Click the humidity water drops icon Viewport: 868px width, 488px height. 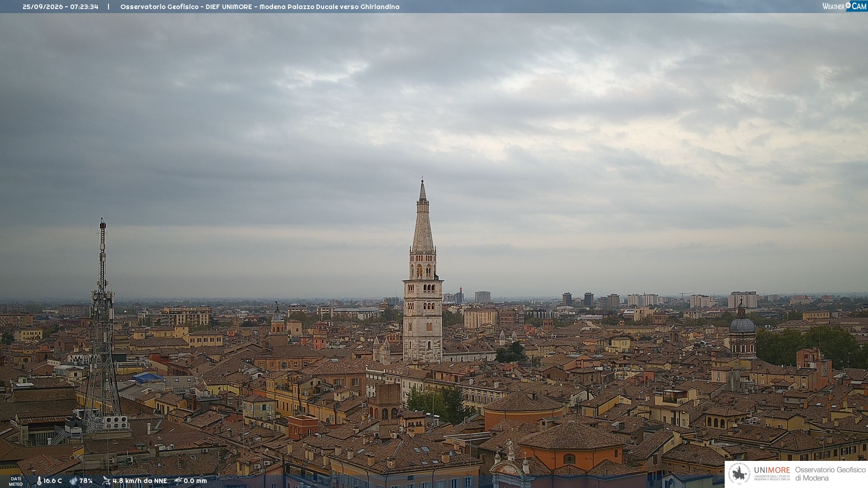coord(74,481)
